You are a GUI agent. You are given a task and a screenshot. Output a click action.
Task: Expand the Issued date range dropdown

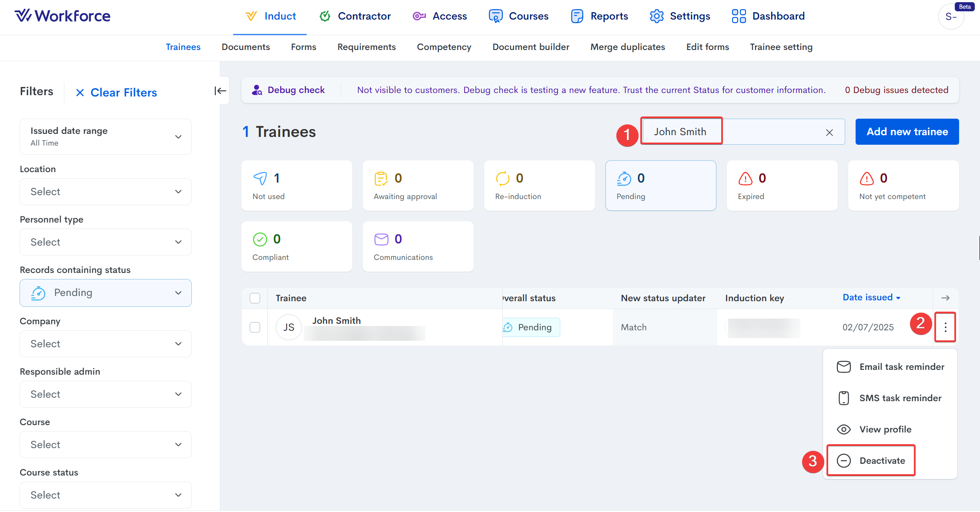[106, 136]
